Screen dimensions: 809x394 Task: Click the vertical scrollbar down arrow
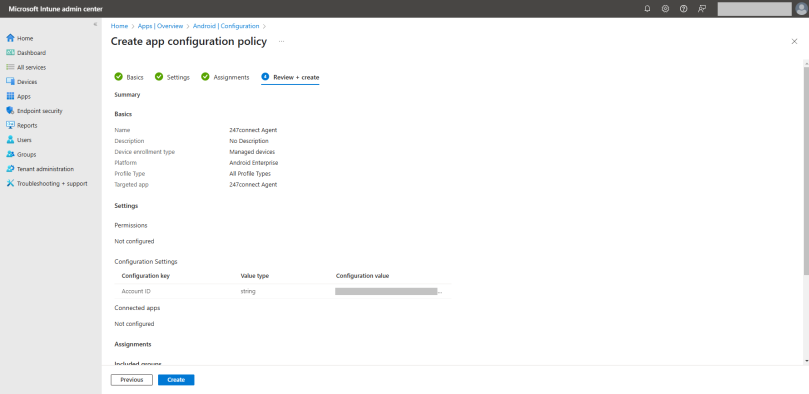coord(806,361)
